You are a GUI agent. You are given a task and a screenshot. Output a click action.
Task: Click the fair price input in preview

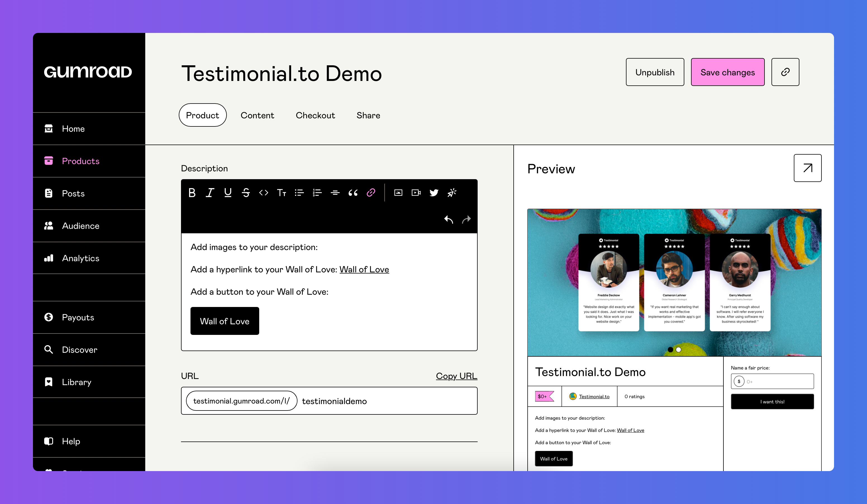[772, 381]
